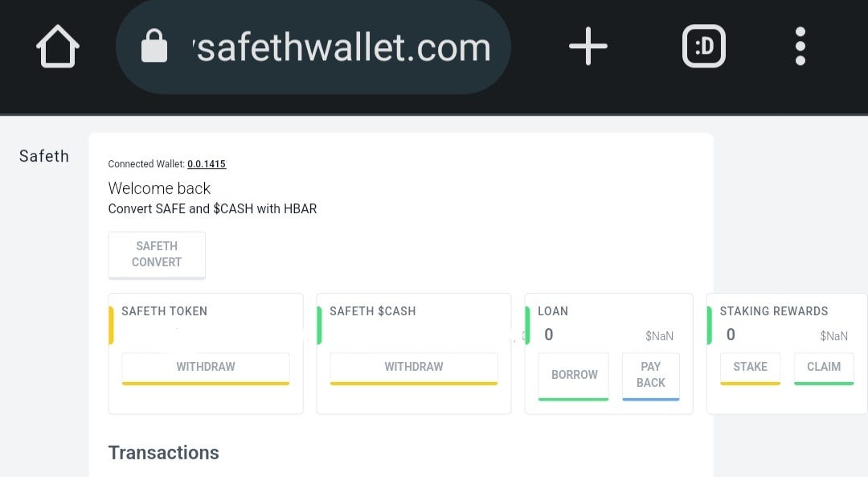Select the Safeth sidebar label

(x=44, y=156)
